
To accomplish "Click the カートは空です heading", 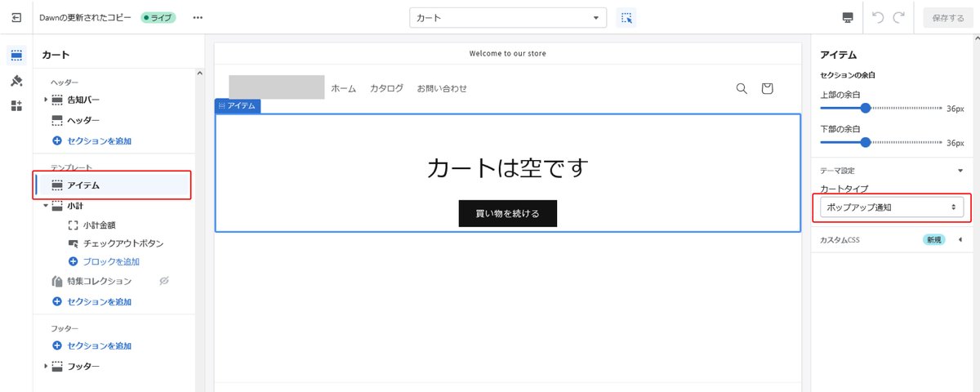I will tap(508, 168).
